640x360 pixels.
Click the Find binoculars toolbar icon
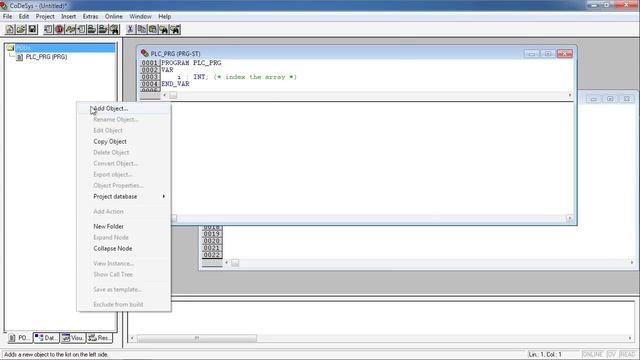pyautogui.click(x=164, y=29)
